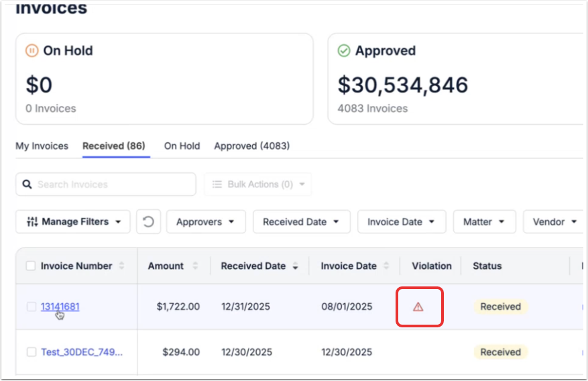Click the $294.00 amount cell
The image size is (588, 381).
pos(181,352)
